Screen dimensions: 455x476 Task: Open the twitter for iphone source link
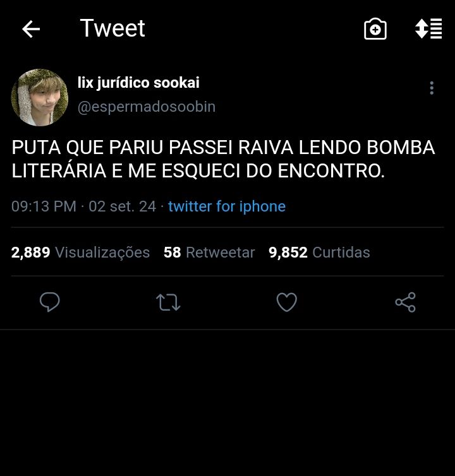pyautogui.click(x=227, y=206)
